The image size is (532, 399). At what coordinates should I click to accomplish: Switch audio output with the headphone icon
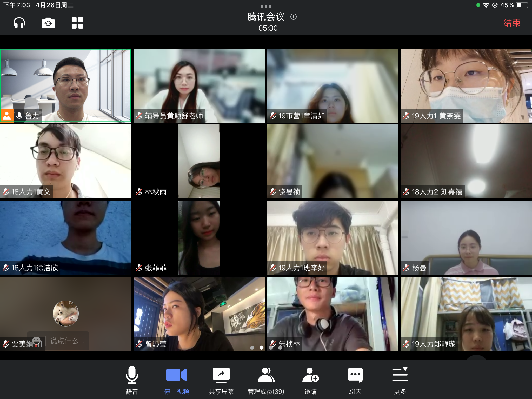pos(19,23)
